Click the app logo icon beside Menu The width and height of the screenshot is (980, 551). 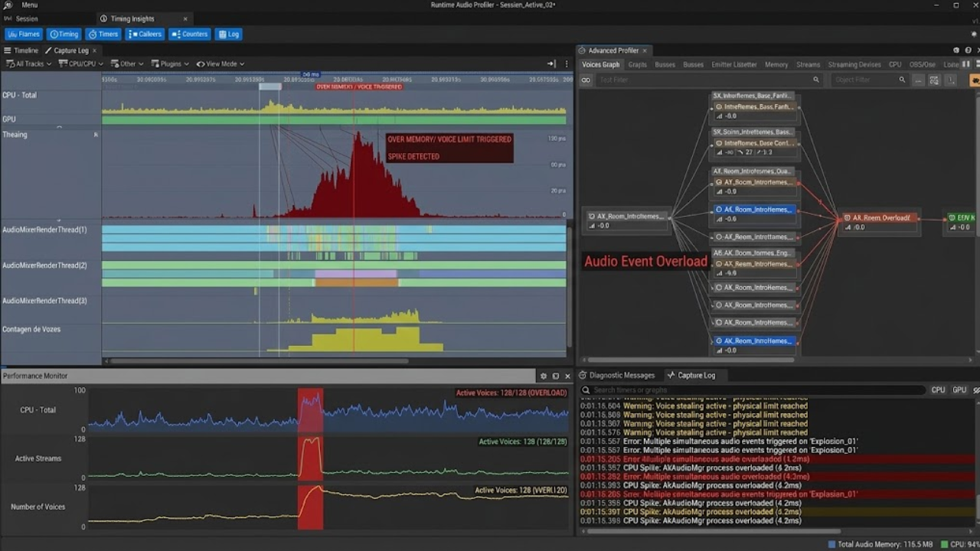(x=8, y=5)
